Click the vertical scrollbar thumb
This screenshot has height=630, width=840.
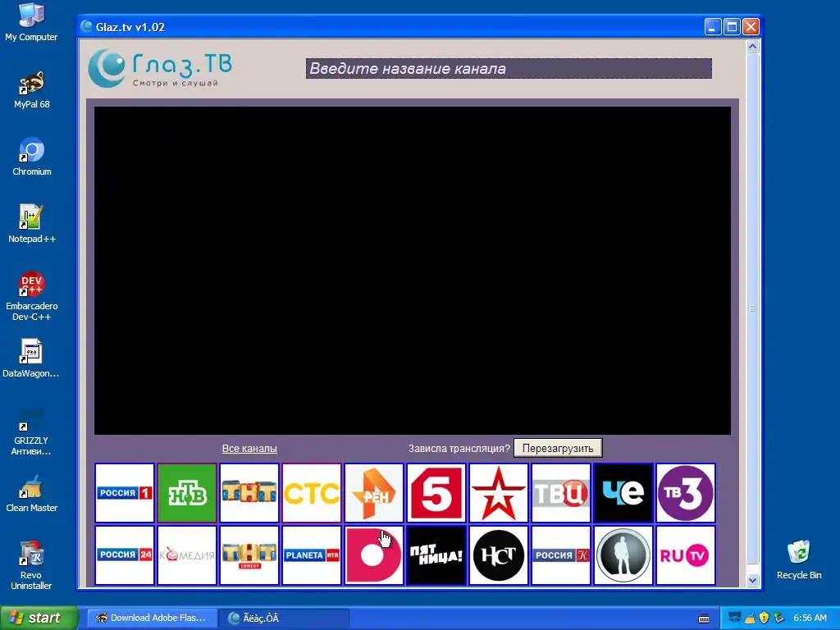pos(752,308)
